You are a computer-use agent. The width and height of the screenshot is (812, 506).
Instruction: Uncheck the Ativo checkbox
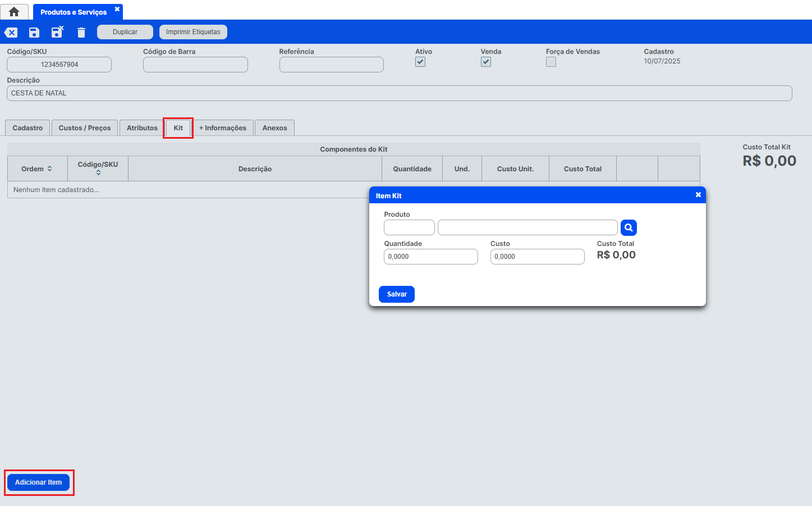point(420,62)
